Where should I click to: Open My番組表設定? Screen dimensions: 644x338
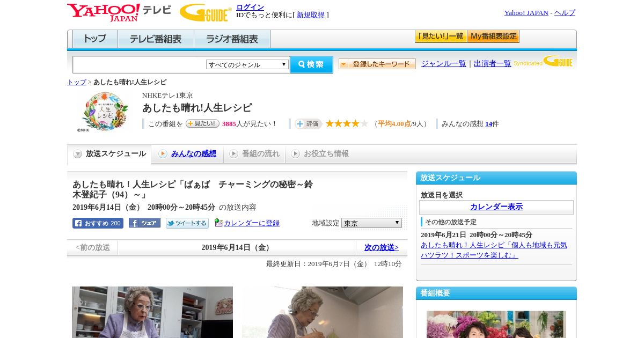493,36
